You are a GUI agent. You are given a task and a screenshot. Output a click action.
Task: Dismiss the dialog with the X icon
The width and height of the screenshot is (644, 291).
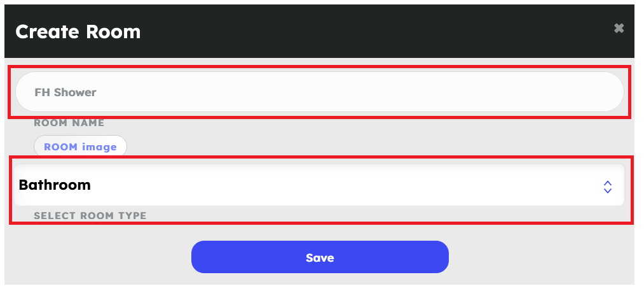click(619, 28)
